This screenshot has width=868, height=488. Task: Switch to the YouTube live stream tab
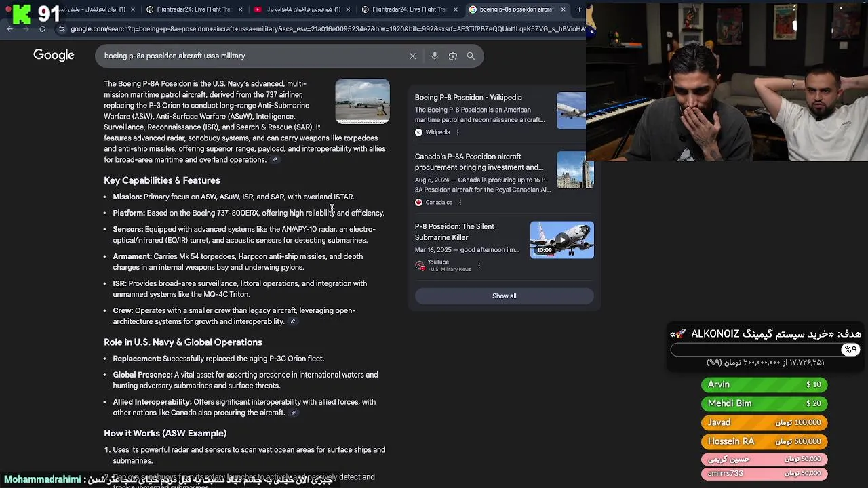coord(302,9)
